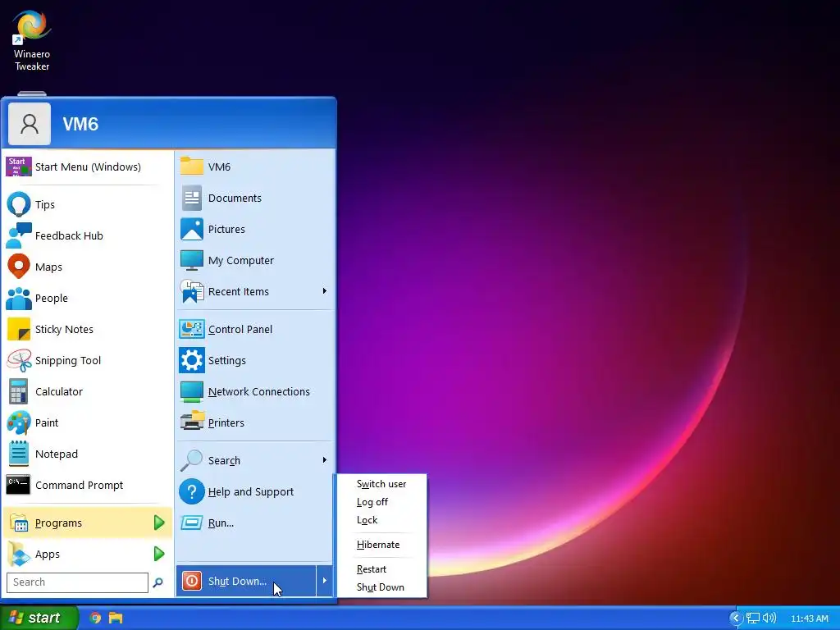This screenshot has width=840, height=630.
Task: Click the Apps menu label
Action: 47,555
